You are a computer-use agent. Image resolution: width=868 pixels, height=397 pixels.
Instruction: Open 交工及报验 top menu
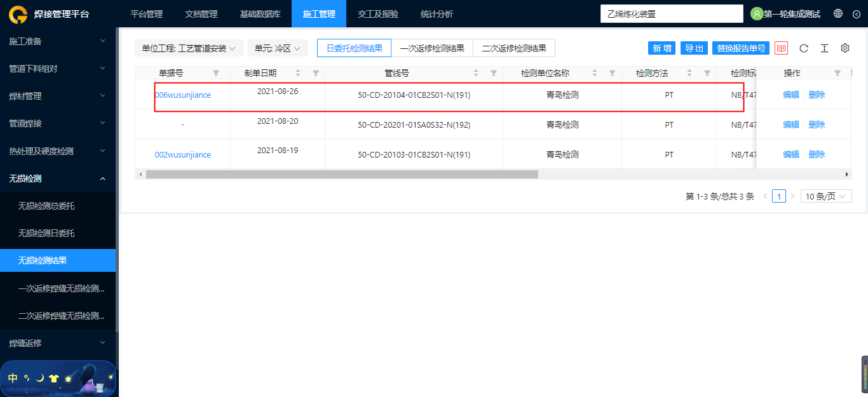point(378,14)
